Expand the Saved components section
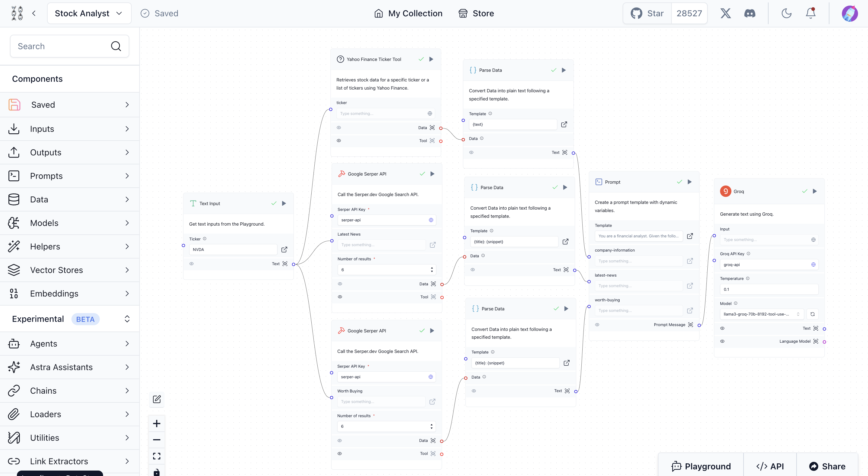 coord(70,105)
